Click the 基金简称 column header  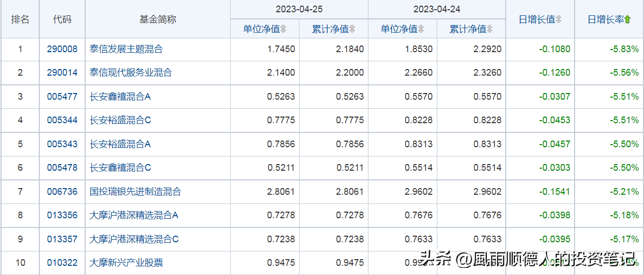click(x=158, y=19)
